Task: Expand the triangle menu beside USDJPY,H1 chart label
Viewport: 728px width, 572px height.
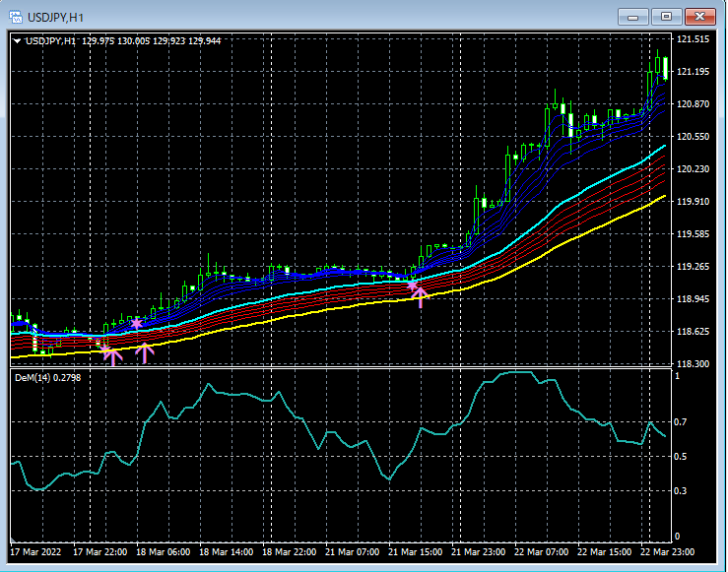Action: pyautogui.click(x=18, y=40)
